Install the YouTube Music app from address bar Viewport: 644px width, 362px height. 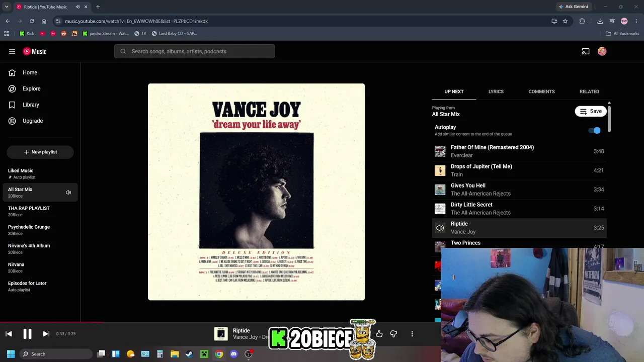point(554,21)
